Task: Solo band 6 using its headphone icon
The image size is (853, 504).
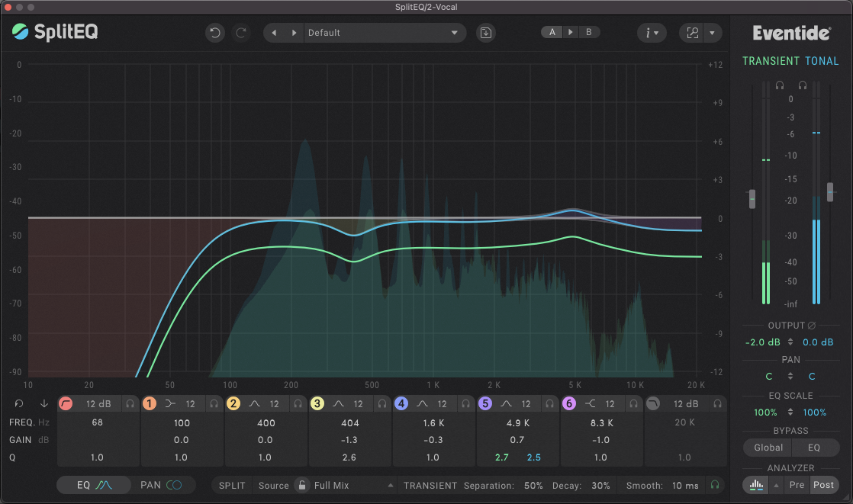Action: 633,403
